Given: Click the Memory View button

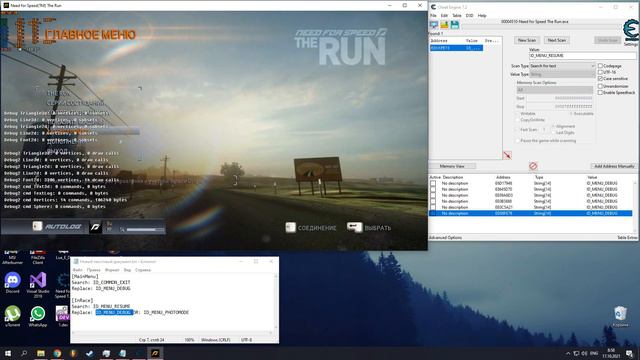Looking at the screenshot, I should pos(452,166).
